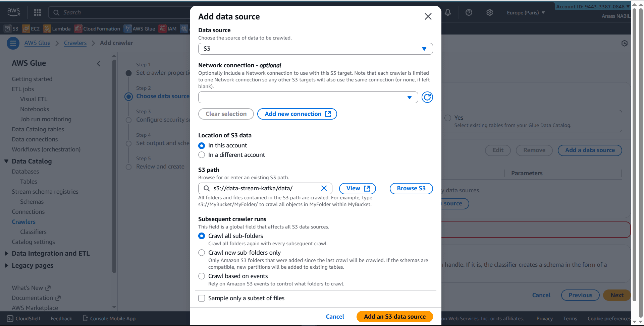Go to Databases in the sidebar

click(x=25, y=172)
